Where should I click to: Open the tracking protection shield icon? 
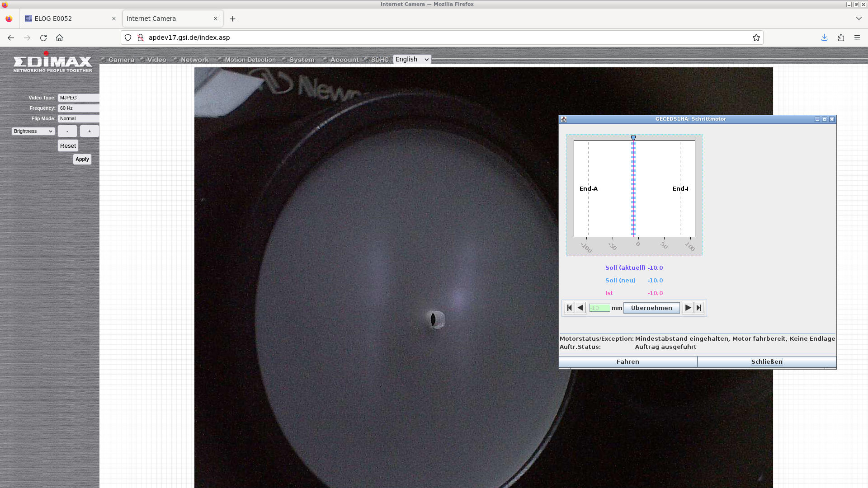[128, 38]
